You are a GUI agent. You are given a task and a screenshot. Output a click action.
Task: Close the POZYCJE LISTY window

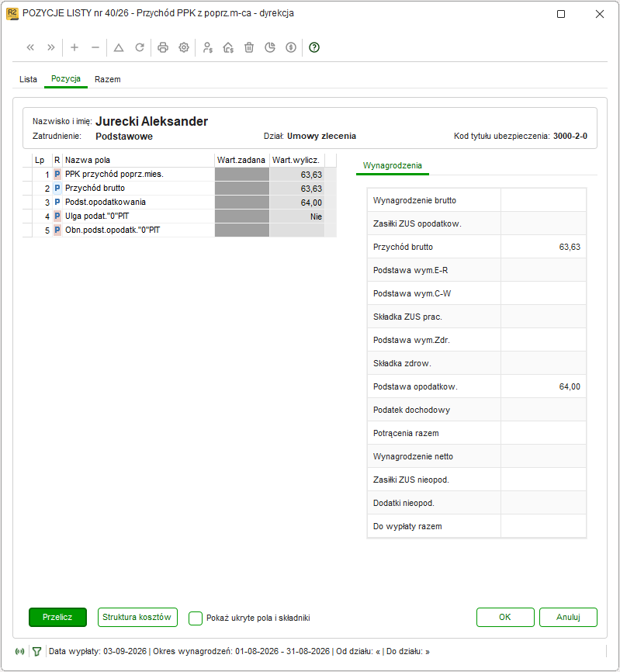pyautogui.click(x=600, y=14)
